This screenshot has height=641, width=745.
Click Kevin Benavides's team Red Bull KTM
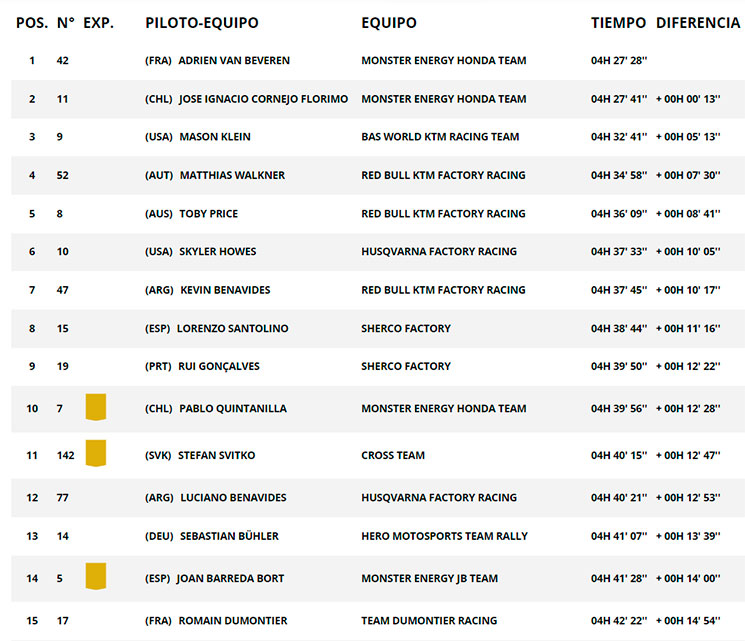point(443,290)
